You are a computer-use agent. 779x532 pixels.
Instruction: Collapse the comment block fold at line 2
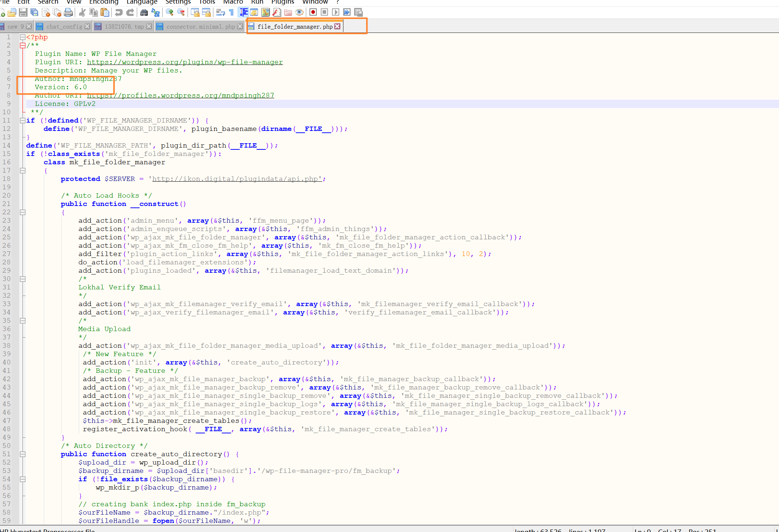click(x=22, y=45)
